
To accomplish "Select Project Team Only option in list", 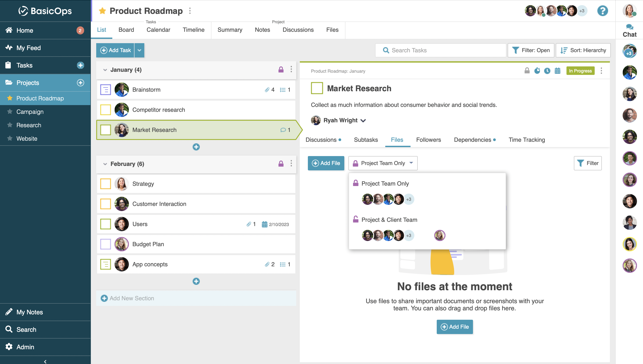I will 385,184.
